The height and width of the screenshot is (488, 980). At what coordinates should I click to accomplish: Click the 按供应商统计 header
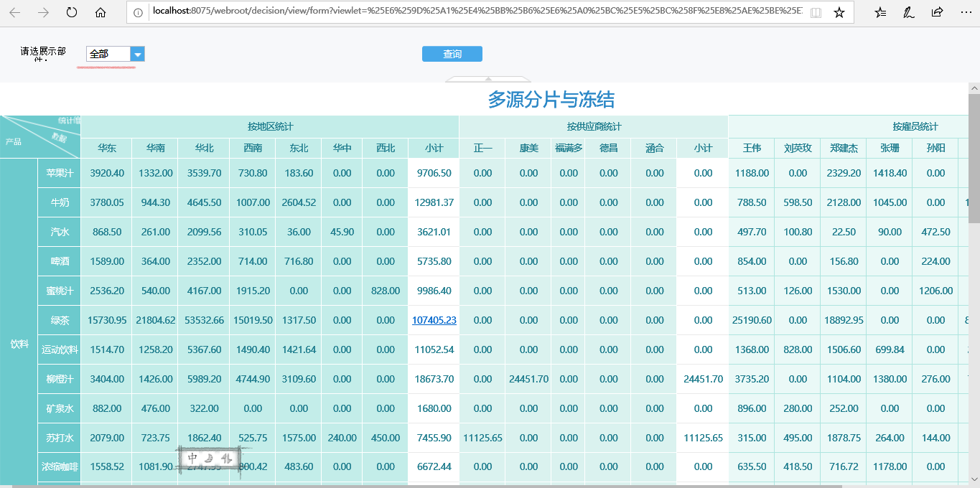594,126
